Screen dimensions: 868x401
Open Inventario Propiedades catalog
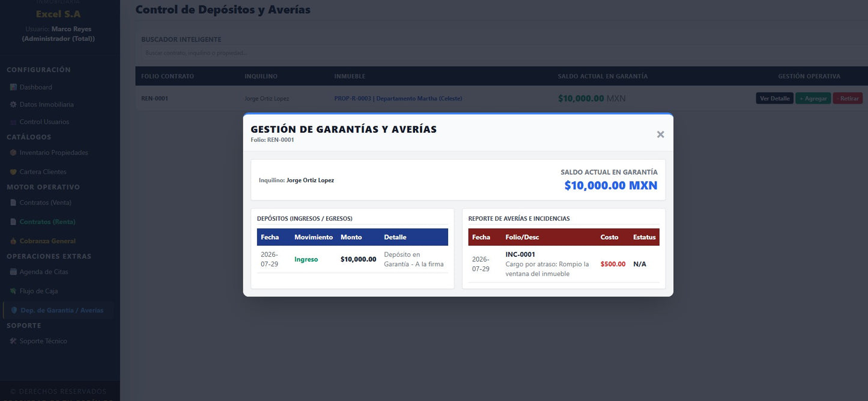tap(54, 153)
